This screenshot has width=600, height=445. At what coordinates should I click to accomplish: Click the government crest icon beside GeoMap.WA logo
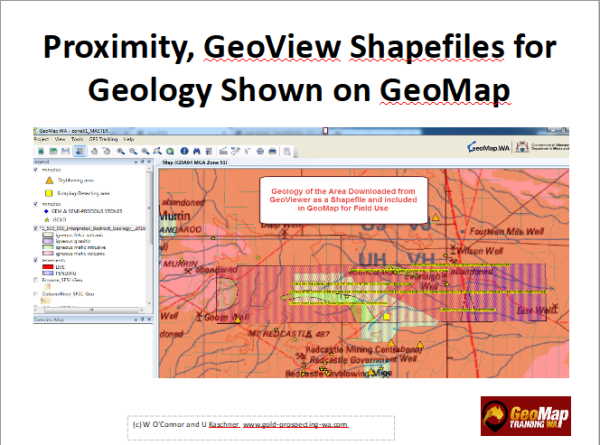[x=522, y=147]
